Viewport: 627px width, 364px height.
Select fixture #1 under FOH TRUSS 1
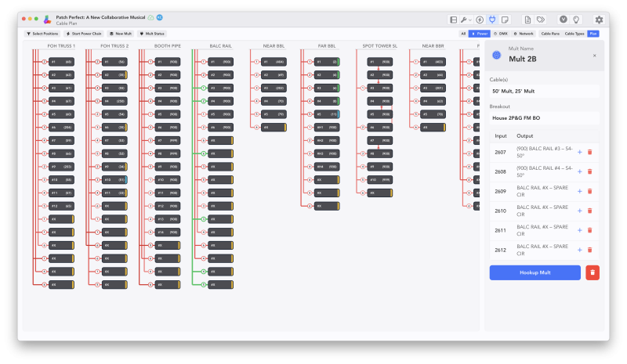click(61, 62)
